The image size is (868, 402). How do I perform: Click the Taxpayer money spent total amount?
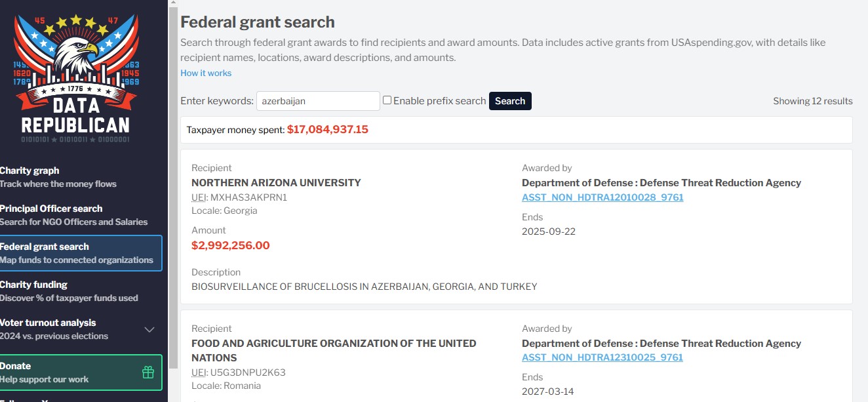(x=328, y=129)
